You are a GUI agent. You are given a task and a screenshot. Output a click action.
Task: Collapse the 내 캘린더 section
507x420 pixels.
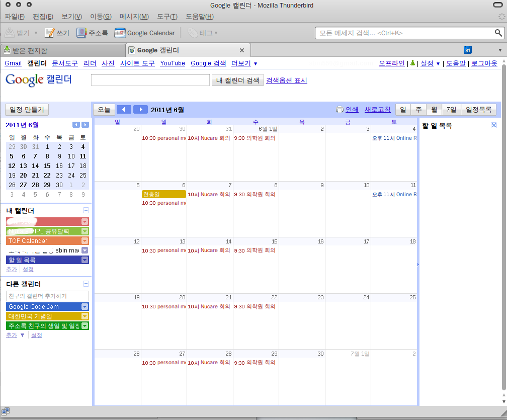point(86,210)
